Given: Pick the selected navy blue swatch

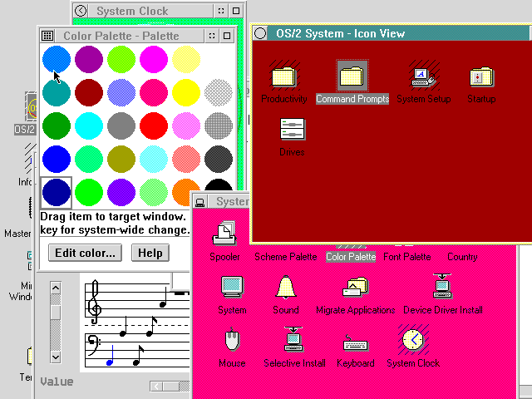Looking at the screenshot, I should (57, 192).
